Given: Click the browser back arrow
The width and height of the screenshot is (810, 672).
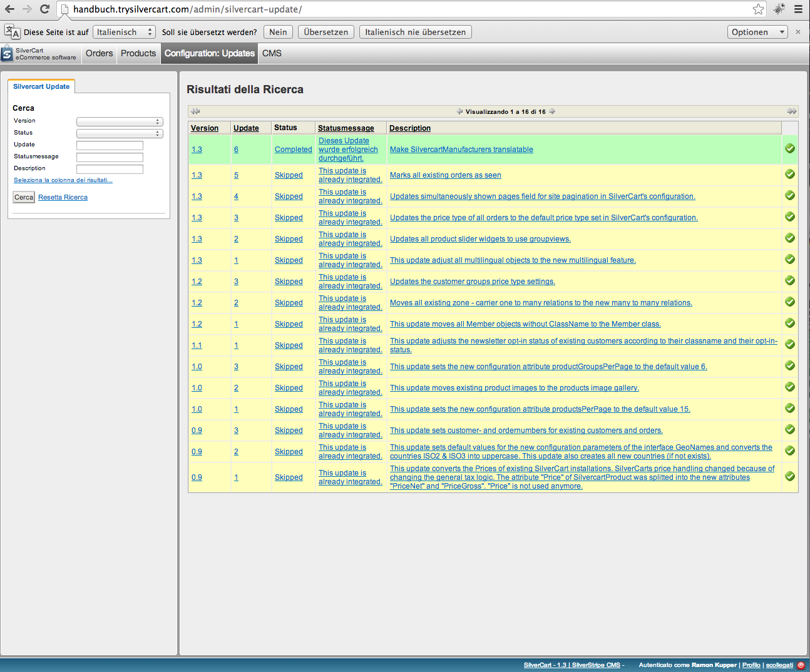Looking at the screenshot, I should tap(9, 9).
